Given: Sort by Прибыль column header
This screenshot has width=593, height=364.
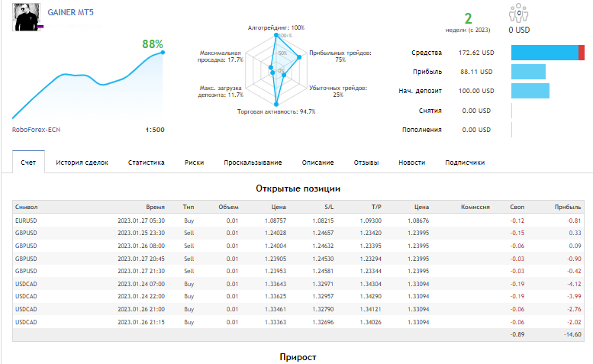Looking at the screenshot, I should [568, 207].
